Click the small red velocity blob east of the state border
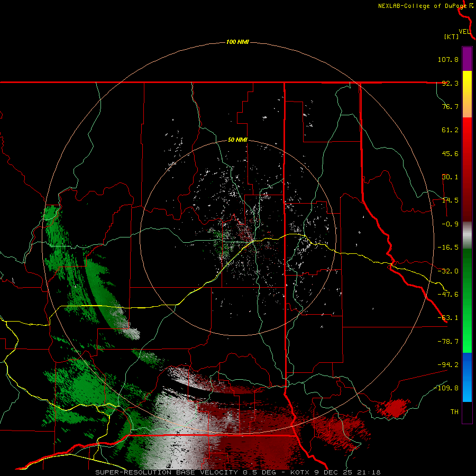 [392, 408]
